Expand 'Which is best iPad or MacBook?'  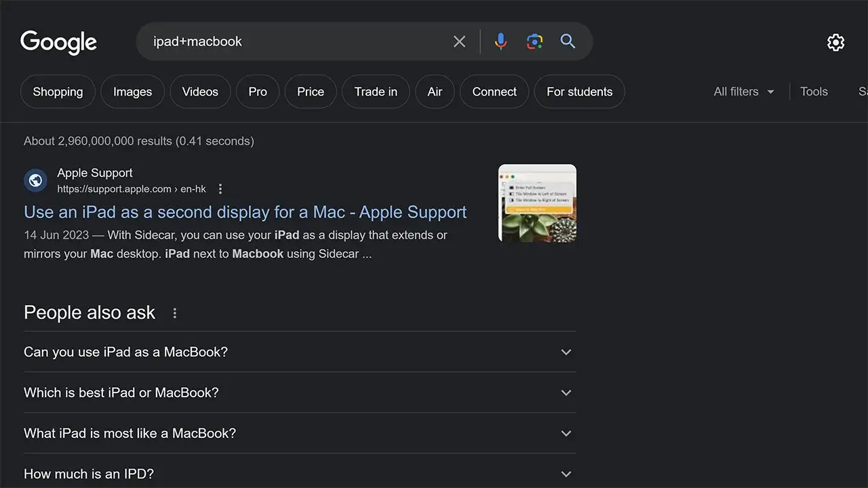point(300,392)
